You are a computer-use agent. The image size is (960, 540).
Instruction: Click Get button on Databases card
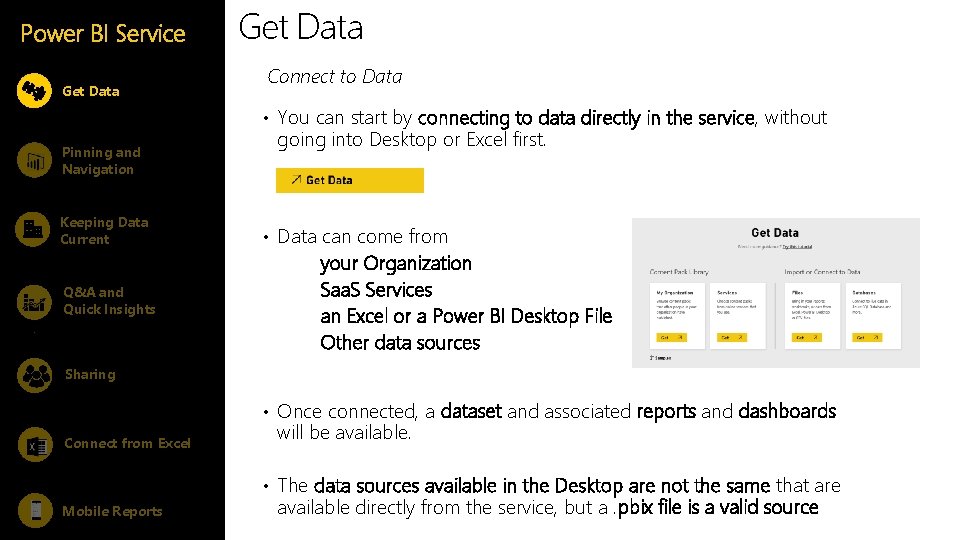pos(867,337)
